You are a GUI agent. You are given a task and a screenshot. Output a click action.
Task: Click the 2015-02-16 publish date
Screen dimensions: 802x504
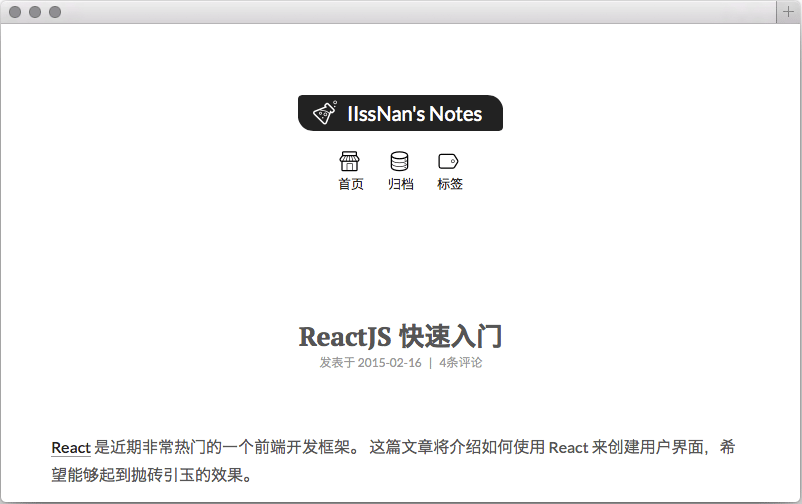point(389,363)
